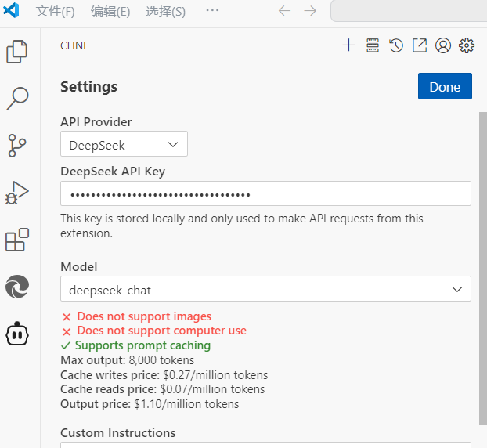Image resolution: width=487 pixels, height=448 pixels.
Task: Open the Source Control view
Action: pyautogui.click(x=17, y=145)
